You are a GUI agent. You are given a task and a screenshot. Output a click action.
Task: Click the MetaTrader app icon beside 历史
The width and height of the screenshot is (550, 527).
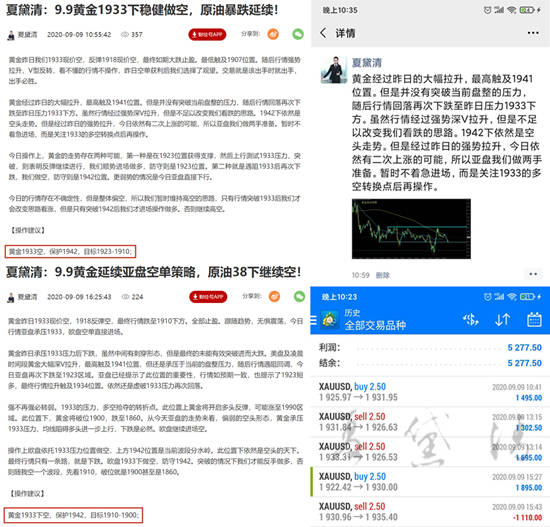tap(330, 319)
